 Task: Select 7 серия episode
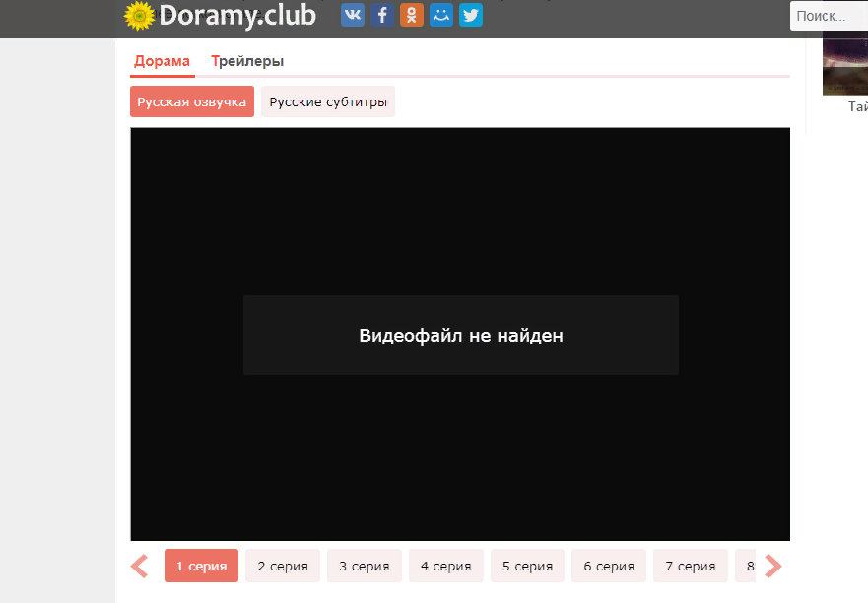point(691,566)
